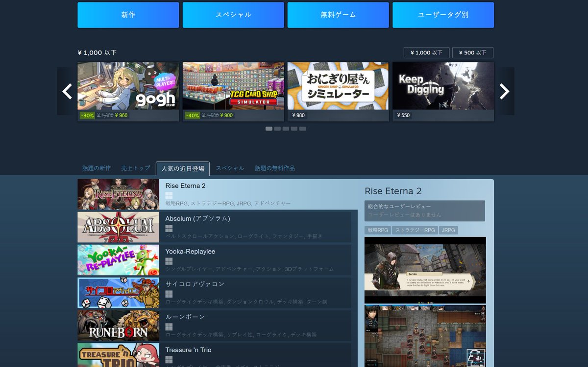Click Rise Eterna 2 heading in preview panel
Viewport: 588px width, 367px height.
click(393, 191)
